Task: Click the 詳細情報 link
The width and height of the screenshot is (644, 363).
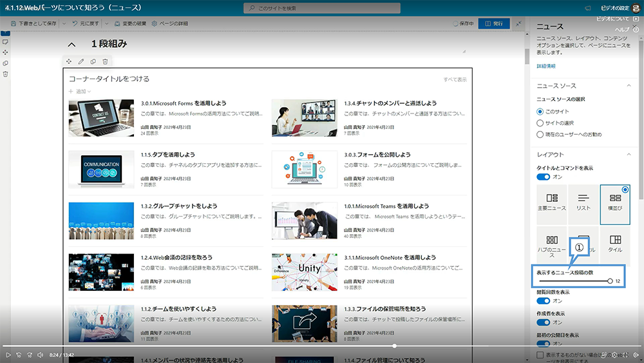Action: [546, 66]
